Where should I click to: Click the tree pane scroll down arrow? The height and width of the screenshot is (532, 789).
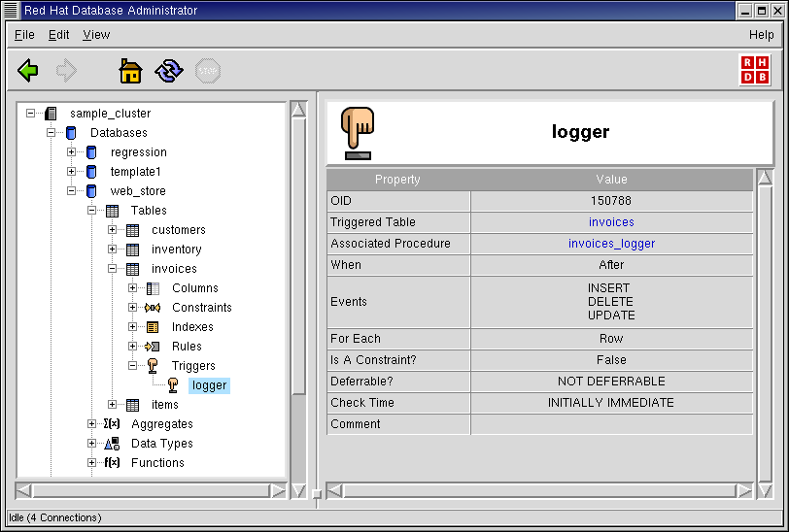tap(298, 490)
